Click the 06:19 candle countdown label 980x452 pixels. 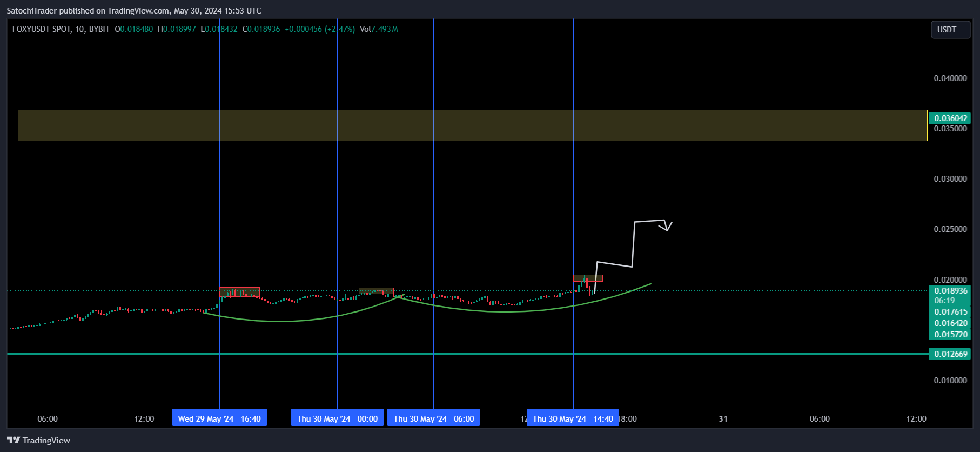coord(944,301)
